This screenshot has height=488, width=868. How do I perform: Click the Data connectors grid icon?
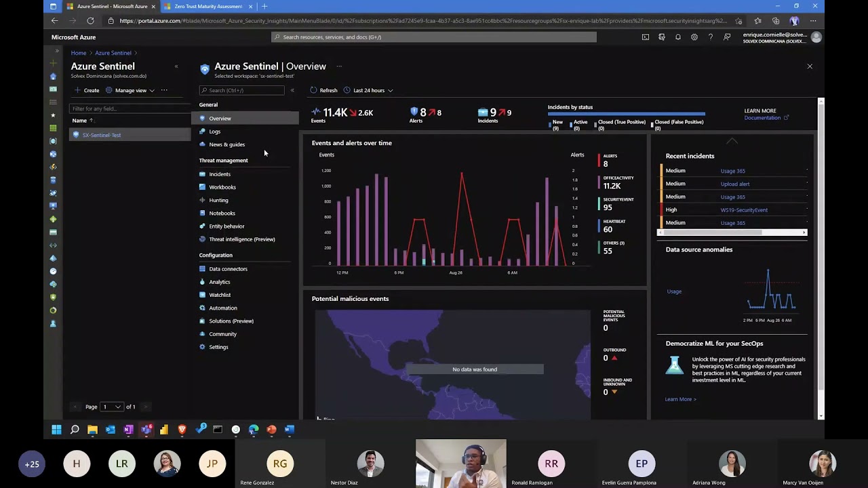click(x=202, y=269)
